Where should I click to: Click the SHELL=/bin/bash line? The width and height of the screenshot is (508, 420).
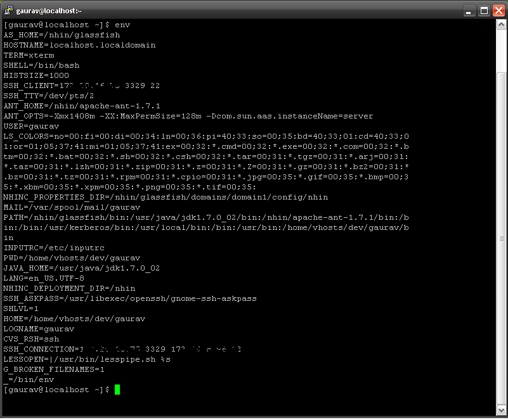click(44, 65)
